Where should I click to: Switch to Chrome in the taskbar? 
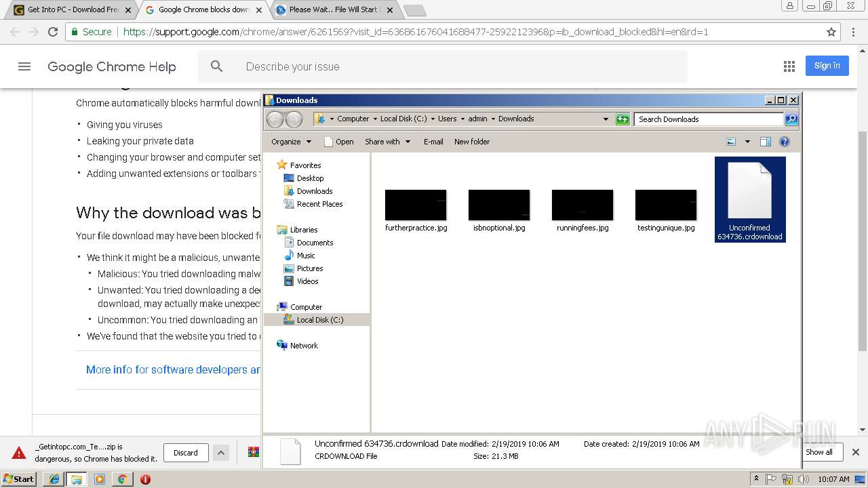pos(122,479)
